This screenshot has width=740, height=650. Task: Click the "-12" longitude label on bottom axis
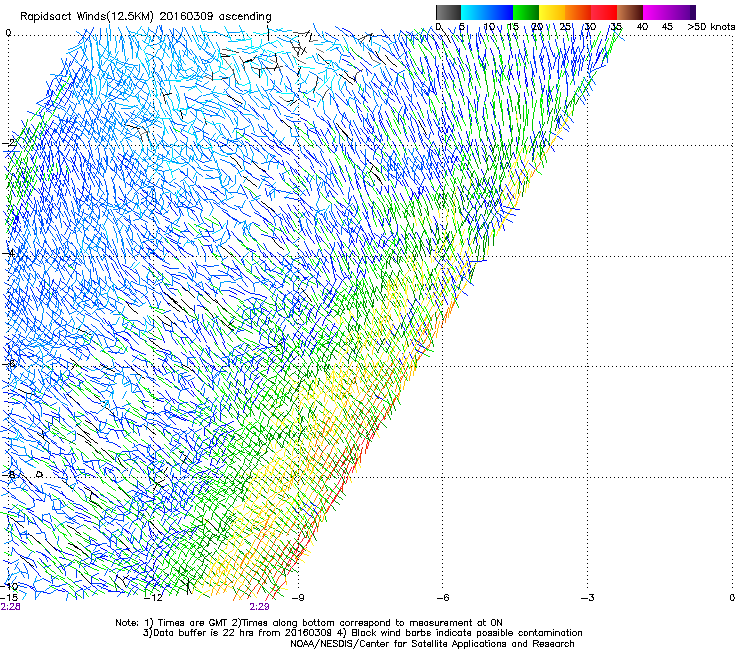[153, 598]
